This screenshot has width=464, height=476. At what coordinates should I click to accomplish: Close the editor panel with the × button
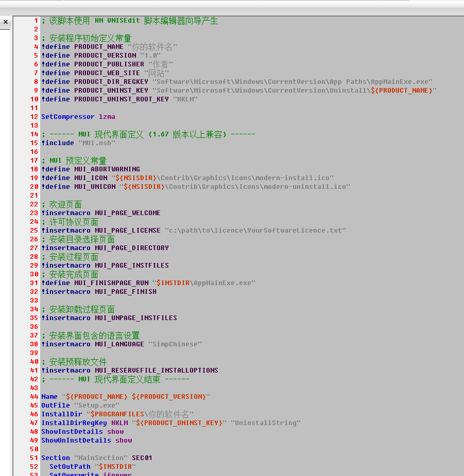[5, 22]
